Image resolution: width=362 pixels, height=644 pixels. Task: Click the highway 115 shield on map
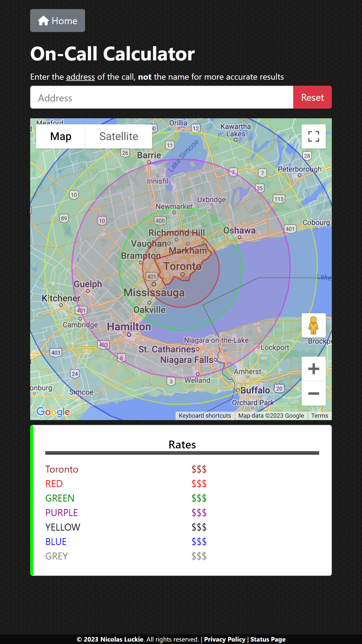pos(279,199)
